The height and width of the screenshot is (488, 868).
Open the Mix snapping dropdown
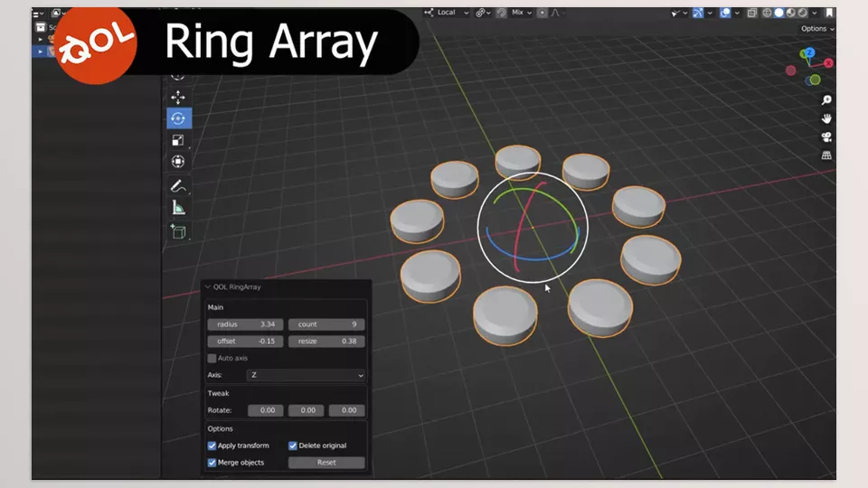521,13
